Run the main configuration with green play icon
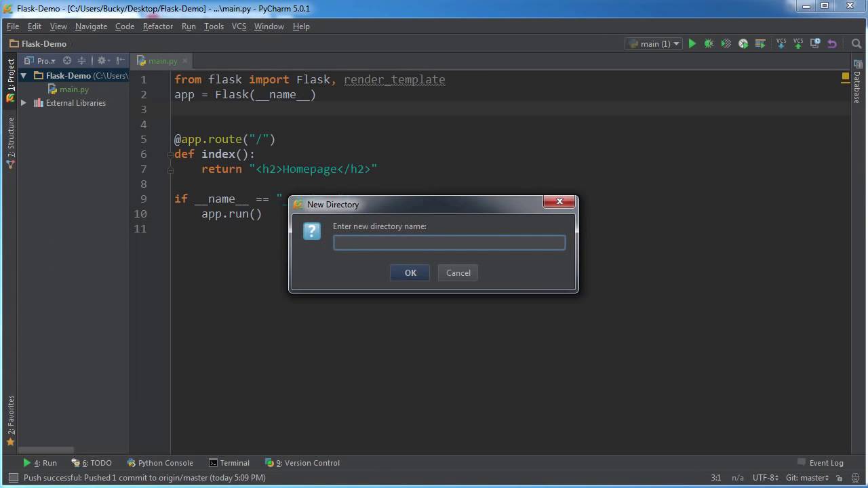Image resolution: width=868 pixels, height=488 pixels. coord(692,43)
